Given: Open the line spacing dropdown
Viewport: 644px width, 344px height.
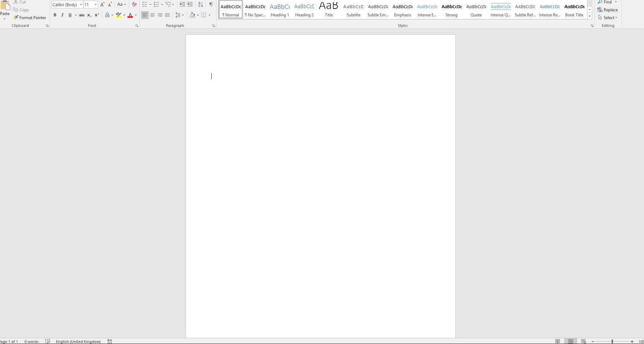Looking at the screenshot, I should coord(179,15).
